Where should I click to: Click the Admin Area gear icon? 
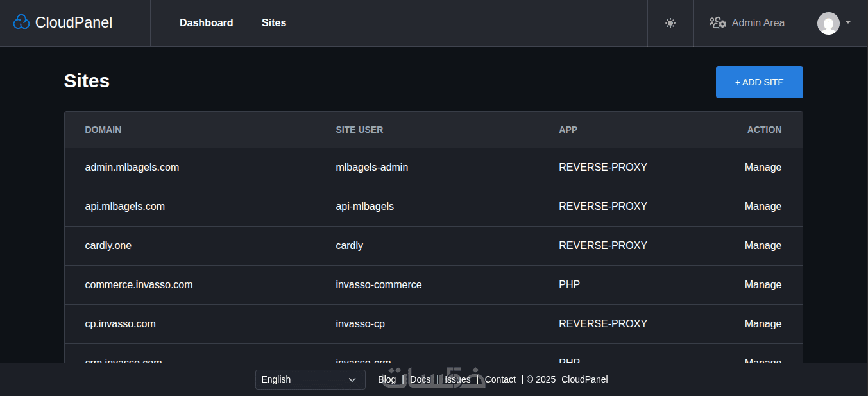[717, 23]
